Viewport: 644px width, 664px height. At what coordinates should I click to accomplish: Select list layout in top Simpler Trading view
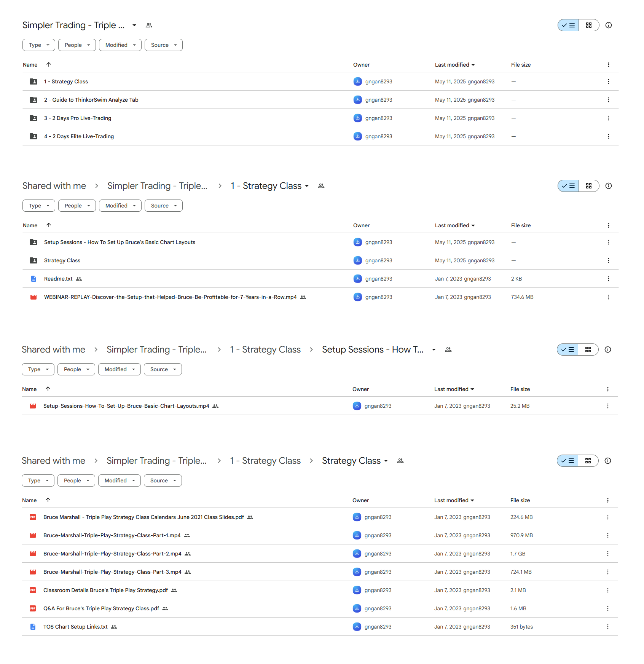(x=568, y=25)
